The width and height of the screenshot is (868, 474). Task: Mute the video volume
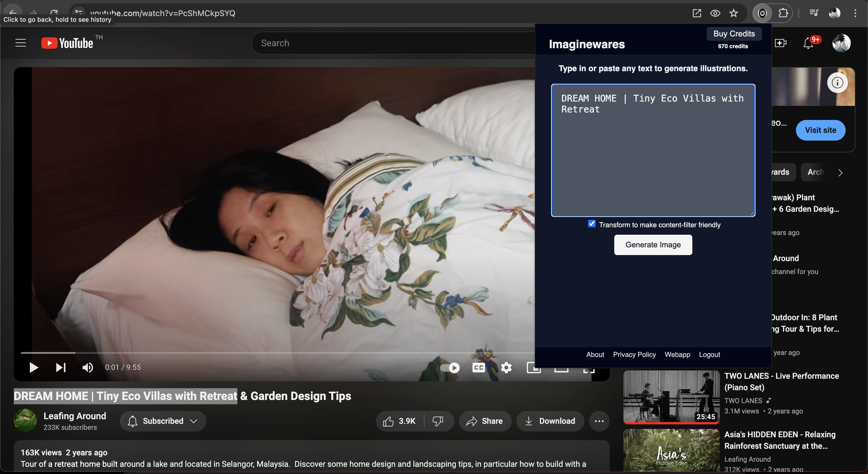pos(88,367)
